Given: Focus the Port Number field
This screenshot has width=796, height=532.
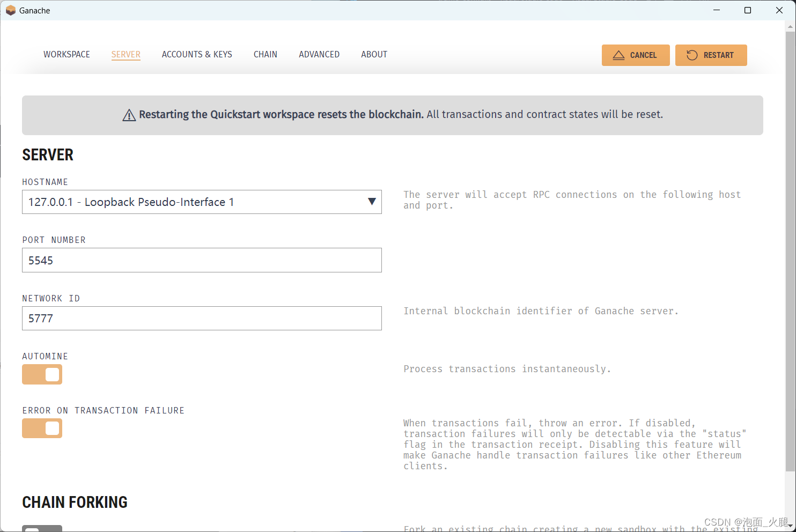Looking at the screenshot, I should click(202, 260).
